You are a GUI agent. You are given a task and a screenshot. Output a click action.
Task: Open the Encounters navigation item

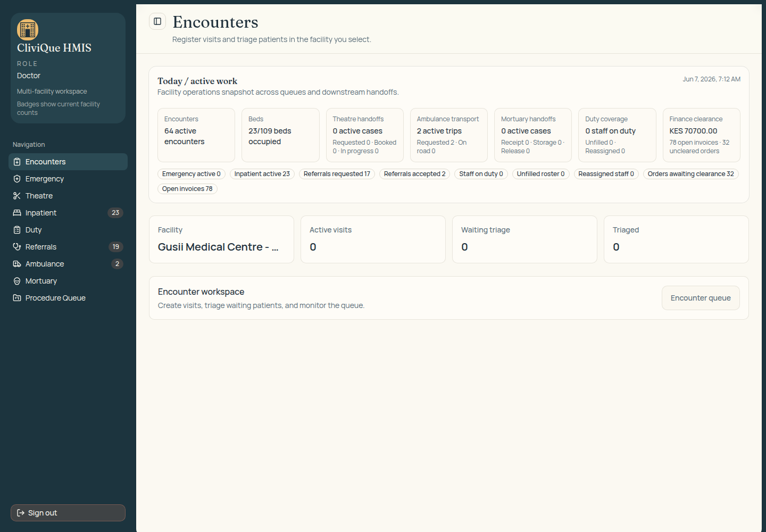click(68, 162)
